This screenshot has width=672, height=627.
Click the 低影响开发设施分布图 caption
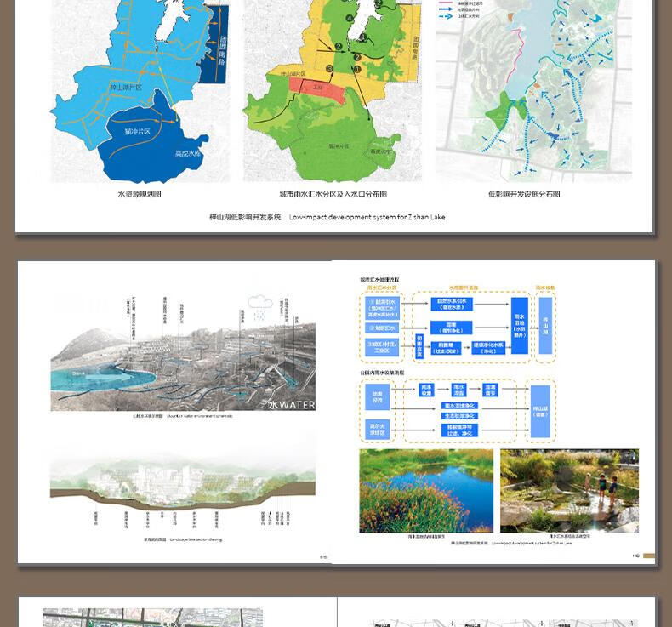click(x=524, y=194)
